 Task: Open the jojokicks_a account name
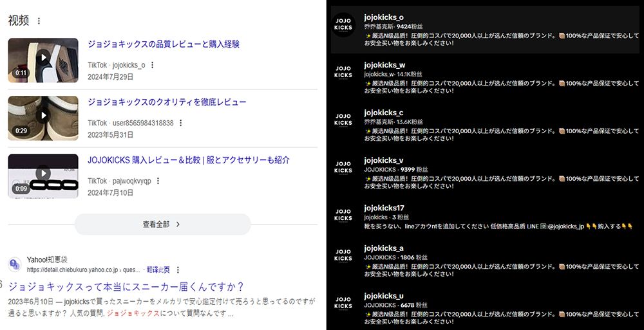click(x=384, y=248)
